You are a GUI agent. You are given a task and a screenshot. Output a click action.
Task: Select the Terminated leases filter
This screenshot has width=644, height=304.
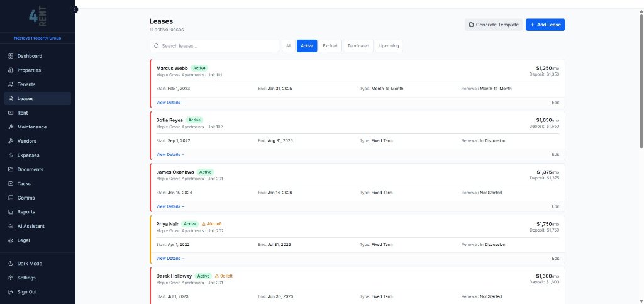click(x=358, y=45)
